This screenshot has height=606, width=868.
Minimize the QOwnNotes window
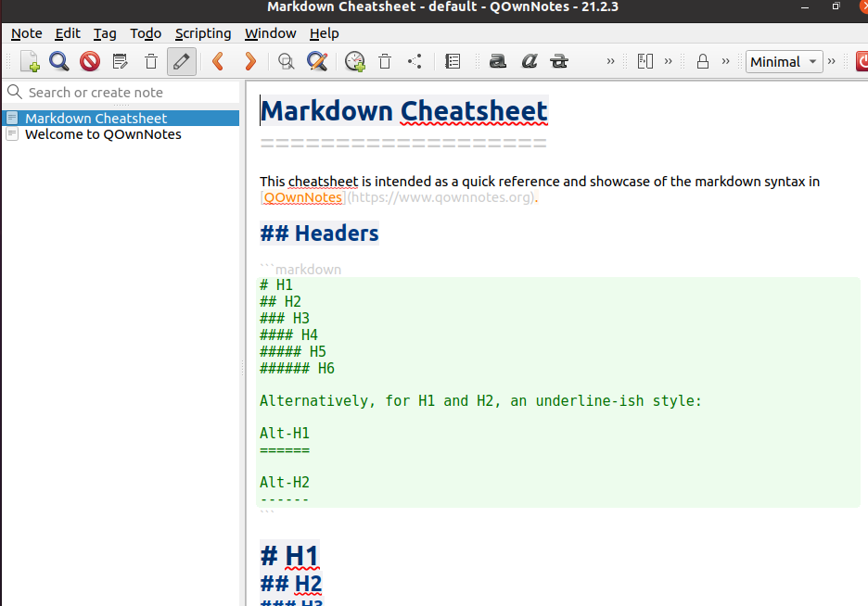[805, 7]
